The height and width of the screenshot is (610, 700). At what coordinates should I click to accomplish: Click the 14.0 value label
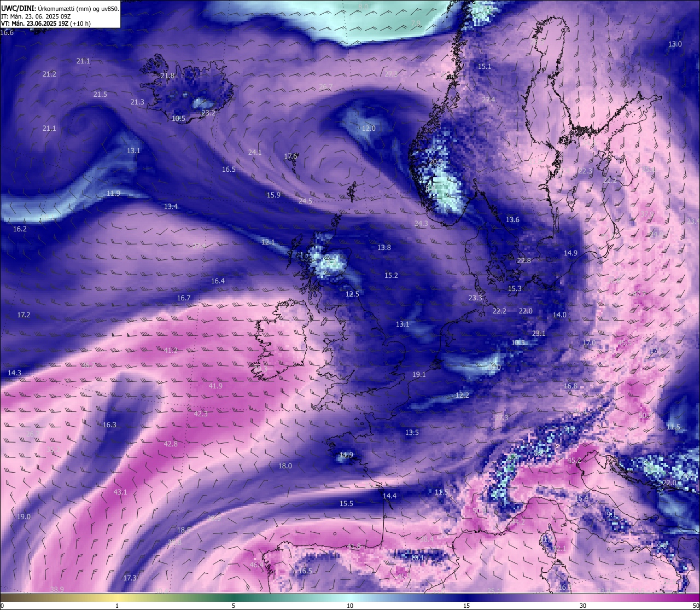559,315
